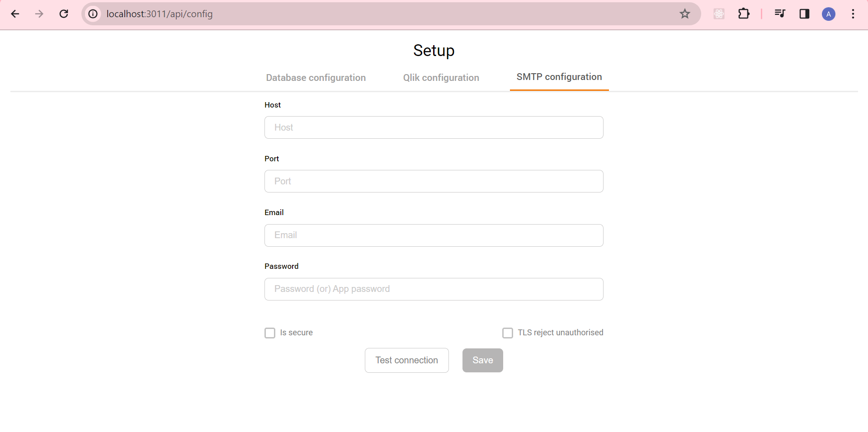Open the browser Side Panel
Screen dimensions: 868x432
point(805,14)
